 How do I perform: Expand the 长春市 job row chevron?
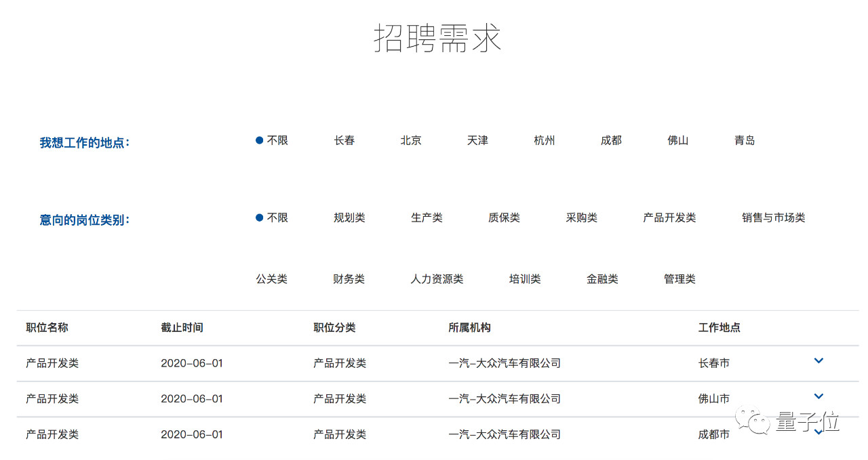coord(818,361)
